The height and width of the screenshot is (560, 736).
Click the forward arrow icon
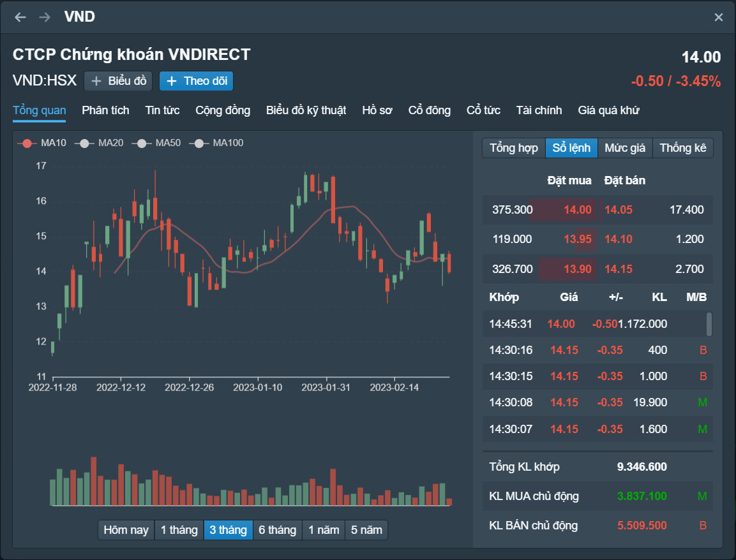coord(45,17)
